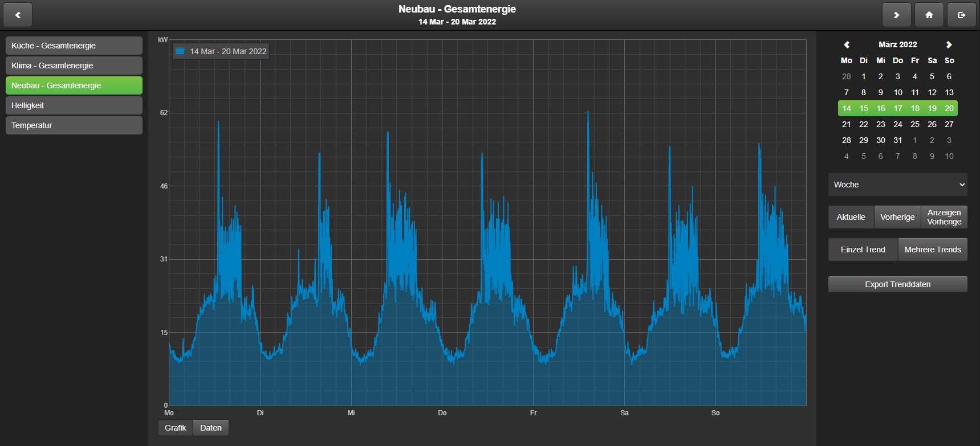Click the logout icon in header
The image size is (980, 446).
click(962, 15)
